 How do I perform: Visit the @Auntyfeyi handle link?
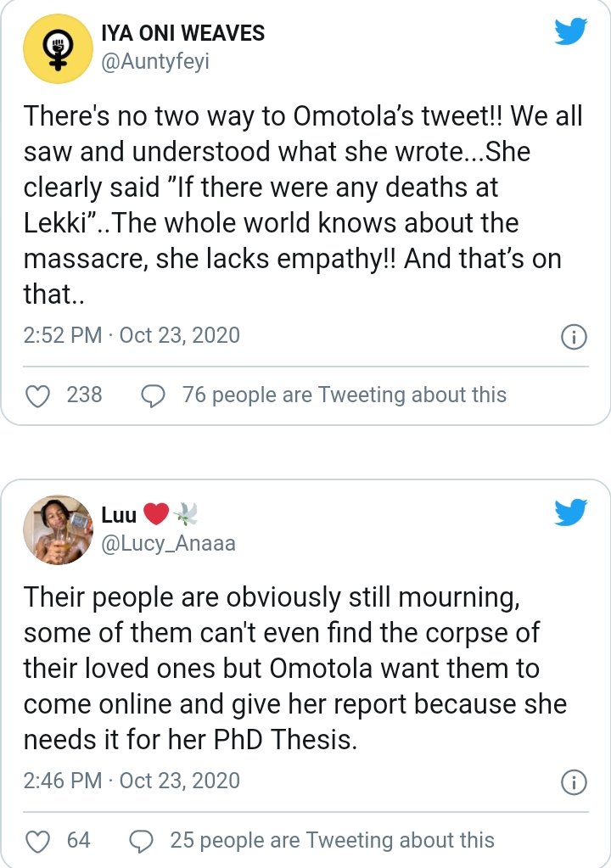155,62
